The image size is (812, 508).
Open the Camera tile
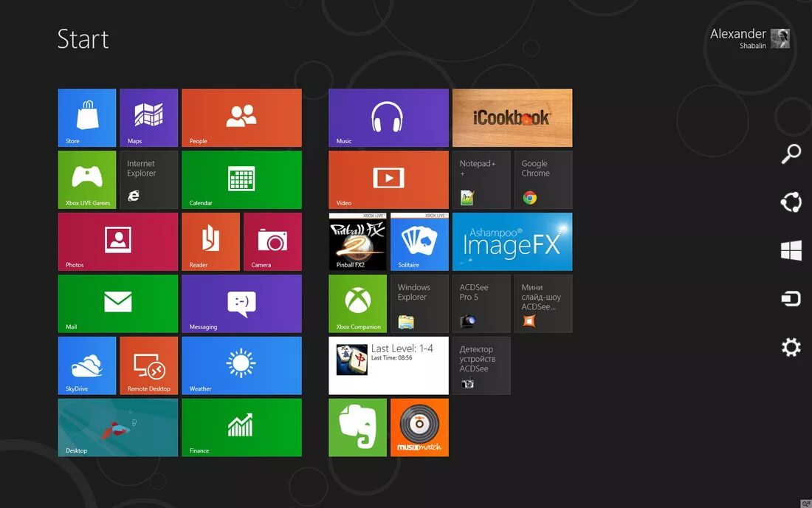click(x=272, y=241)
